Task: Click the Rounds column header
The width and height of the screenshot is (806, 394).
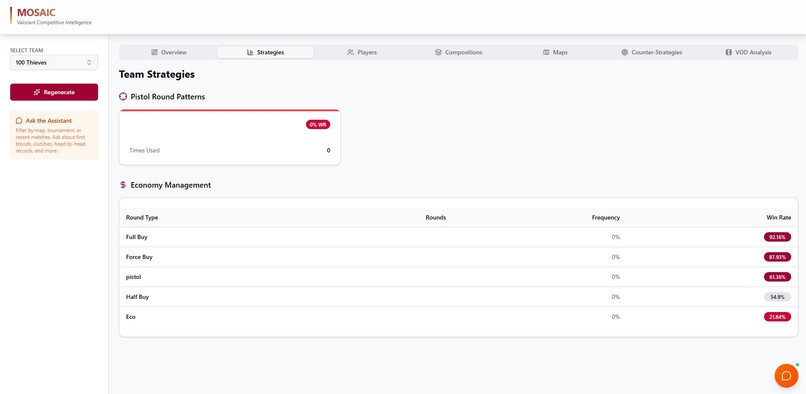Action: pyautogui.click(x=435, y=218)
